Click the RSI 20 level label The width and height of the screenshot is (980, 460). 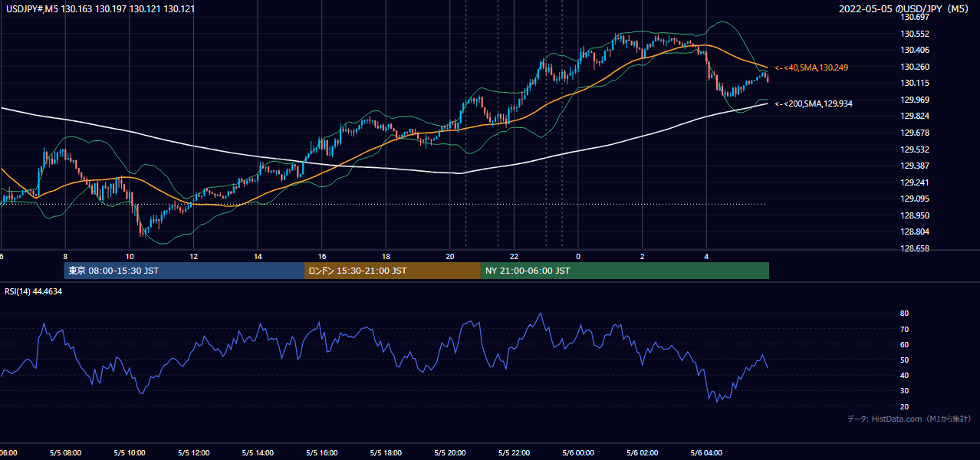[904, 406]
